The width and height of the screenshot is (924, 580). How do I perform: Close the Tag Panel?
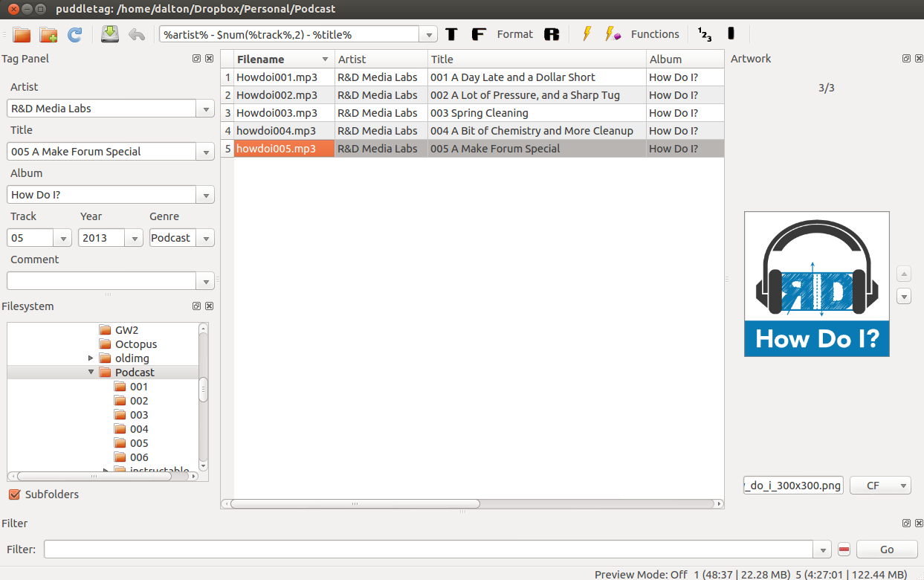point(209,59)
